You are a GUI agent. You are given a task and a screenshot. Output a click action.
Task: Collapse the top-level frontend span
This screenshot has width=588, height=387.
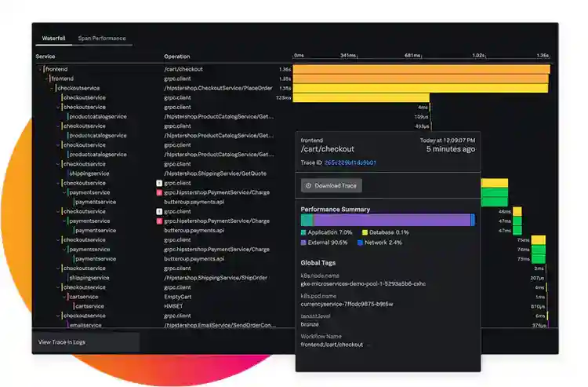41,69
